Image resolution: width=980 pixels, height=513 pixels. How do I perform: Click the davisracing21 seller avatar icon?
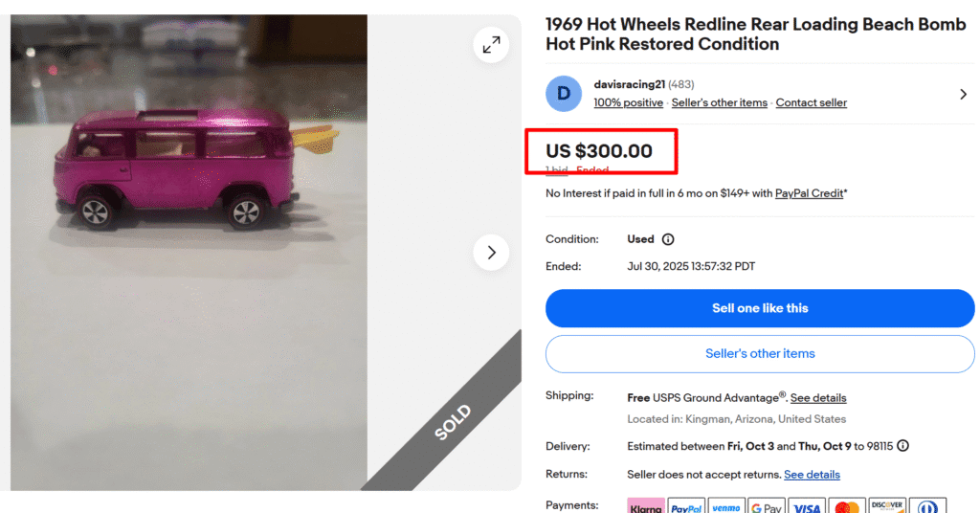pyautogui.click(x=564, y=94)
